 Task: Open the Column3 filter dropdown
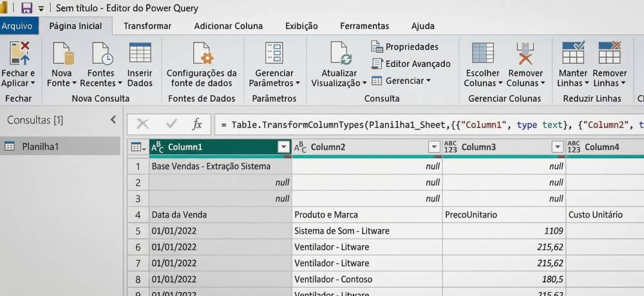[x=557, y=147]
